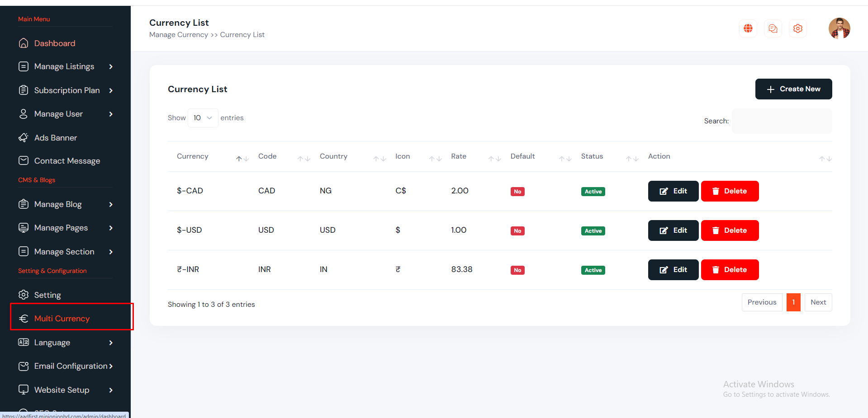
Task: Click the Contact Message envelope icon
Action: coord(24,161)
